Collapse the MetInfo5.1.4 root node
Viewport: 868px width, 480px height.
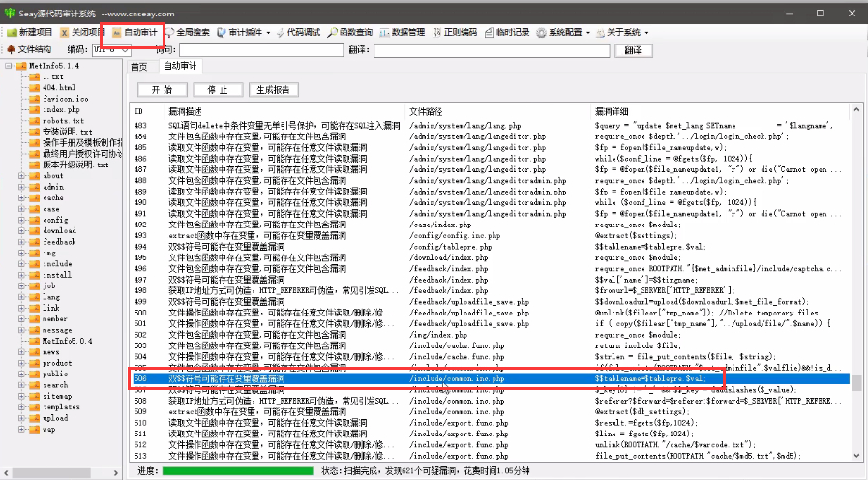pos(8,66)
